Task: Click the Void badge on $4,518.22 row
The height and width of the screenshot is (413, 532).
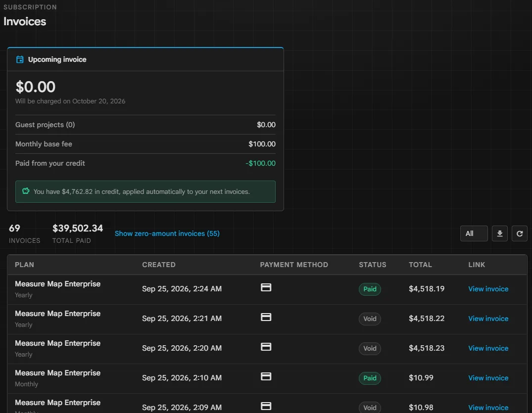Action: [370, 319]
